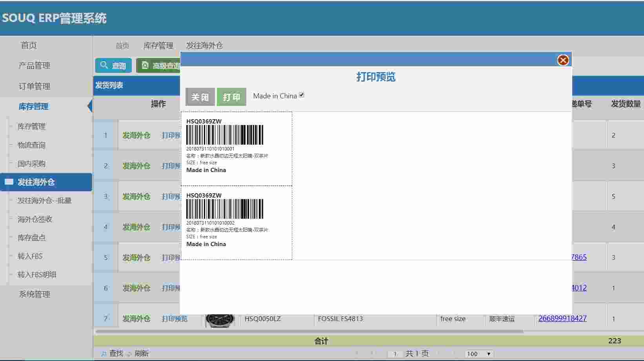Click the 发货数量 column header
The width and height of the screenshot is (644, 361).
tap(626, 104)
